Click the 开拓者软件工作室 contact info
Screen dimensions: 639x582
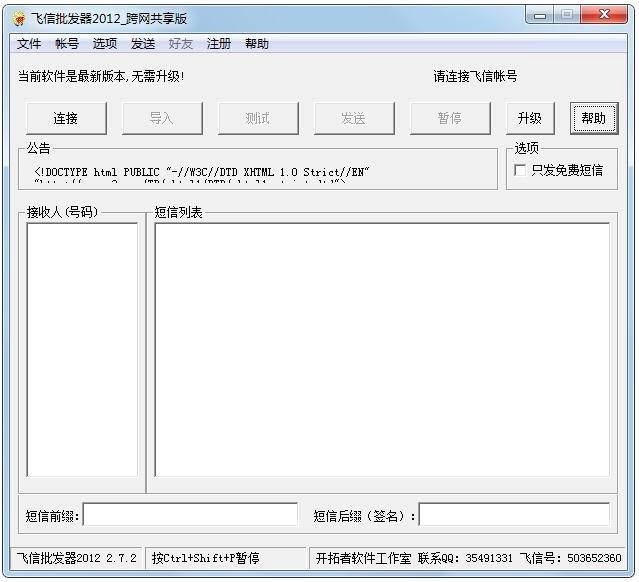pyautogui.click(x=468, y=558)
